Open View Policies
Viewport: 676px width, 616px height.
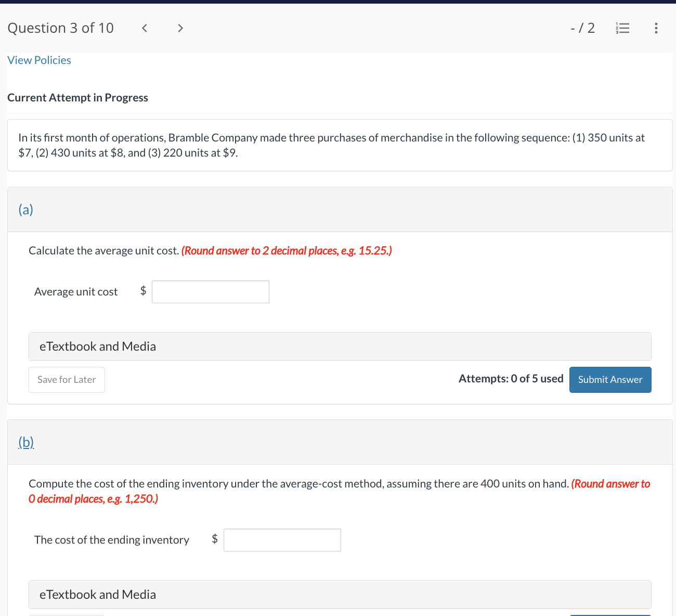39,60
